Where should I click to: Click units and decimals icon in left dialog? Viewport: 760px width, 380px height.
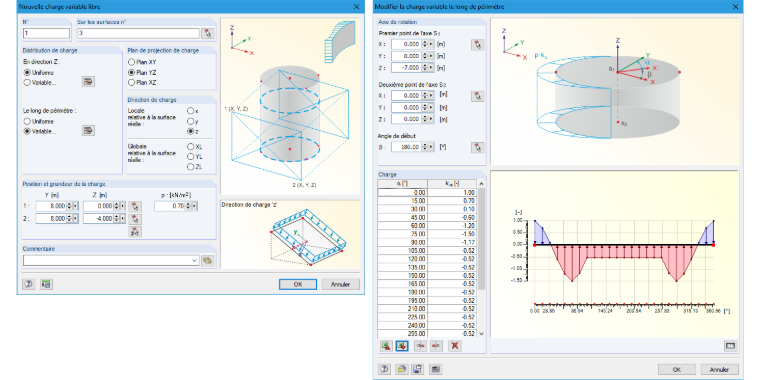click(x=47, y=284)
